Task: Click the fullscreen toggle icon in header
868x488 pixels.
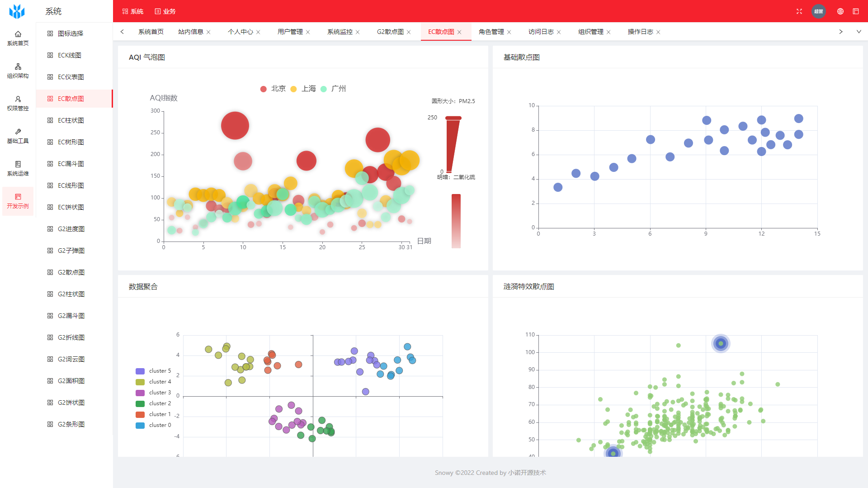Action: pos(799,11)
